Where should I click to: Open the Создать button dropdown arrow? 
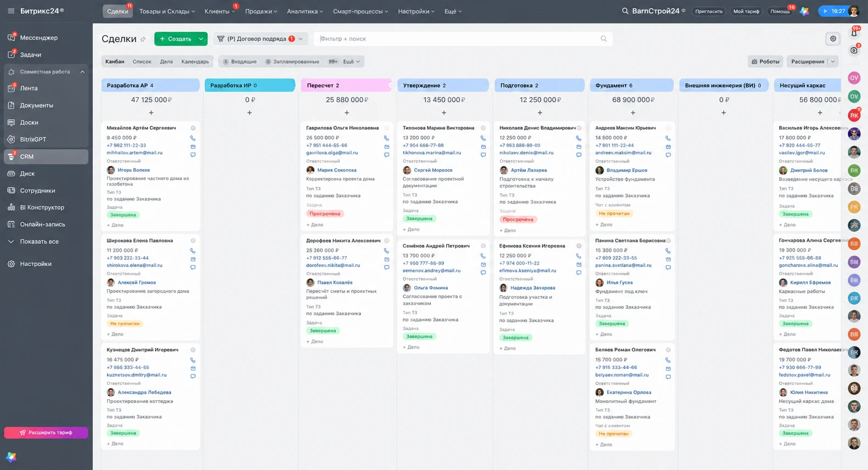(201, 39)
